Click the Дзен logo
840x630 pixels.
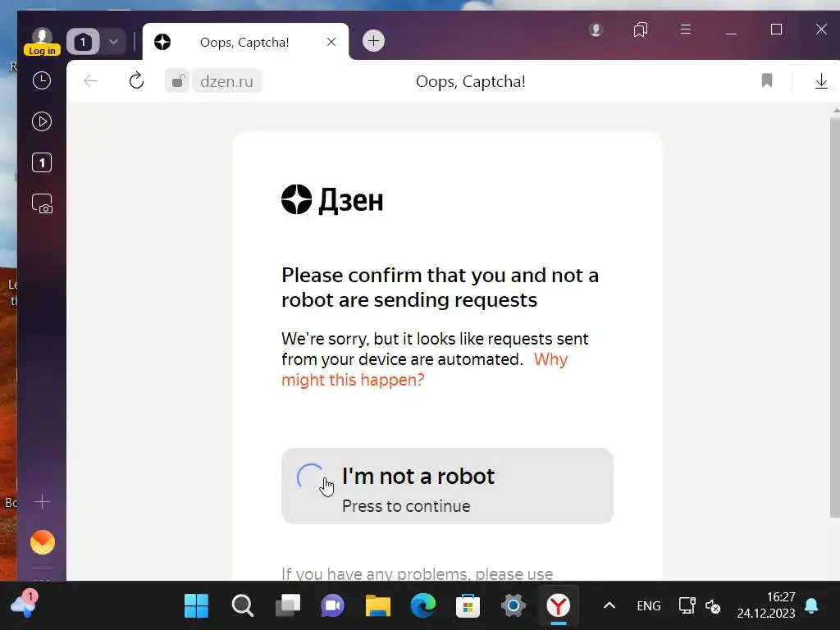pos(332,200)
